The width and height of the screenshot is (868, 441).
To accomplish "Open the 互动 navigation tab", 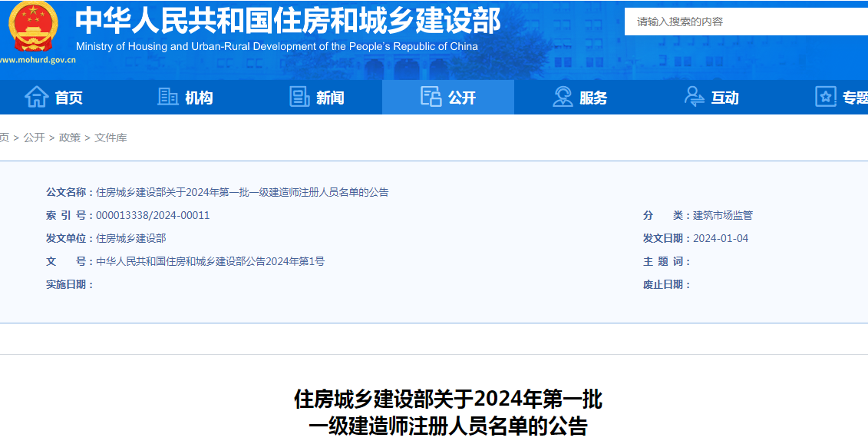I will (712, 97).
